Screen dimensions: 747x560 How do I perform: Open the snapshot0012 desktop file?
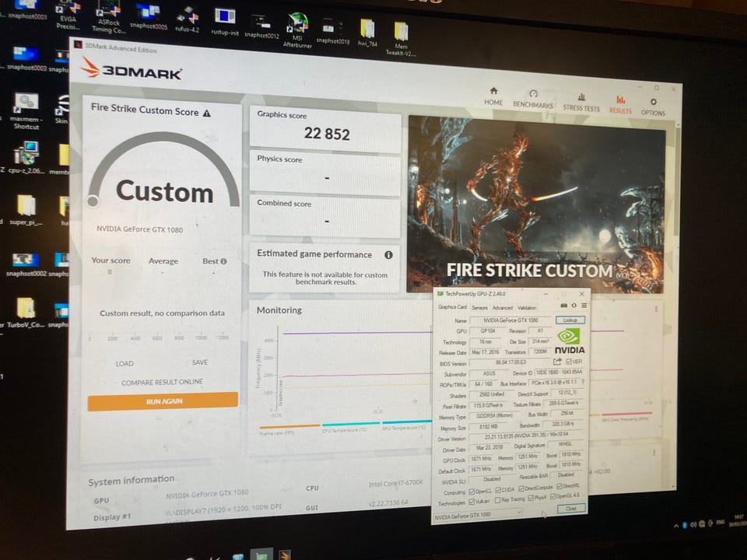tap(261, 26)
